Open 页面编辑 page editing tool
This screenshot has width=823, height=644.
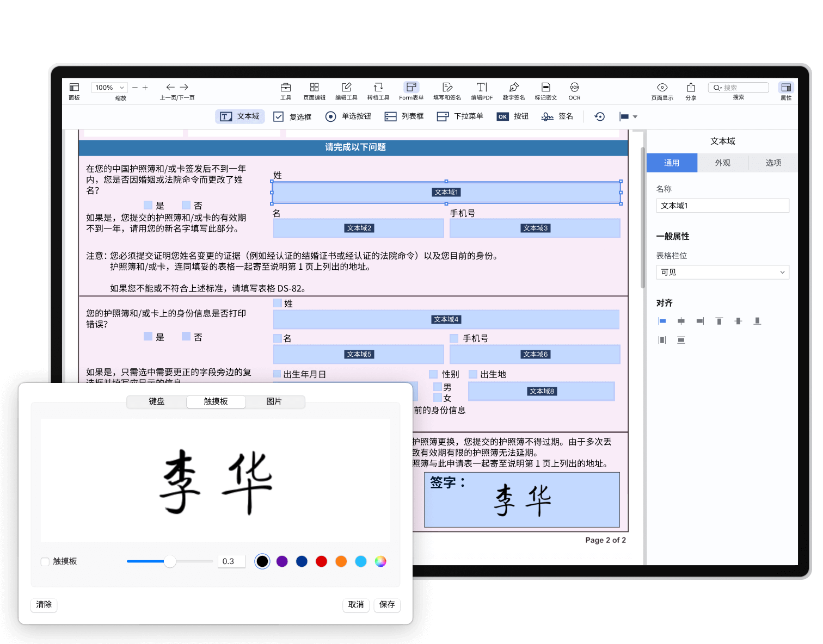(x=314, y=88)
